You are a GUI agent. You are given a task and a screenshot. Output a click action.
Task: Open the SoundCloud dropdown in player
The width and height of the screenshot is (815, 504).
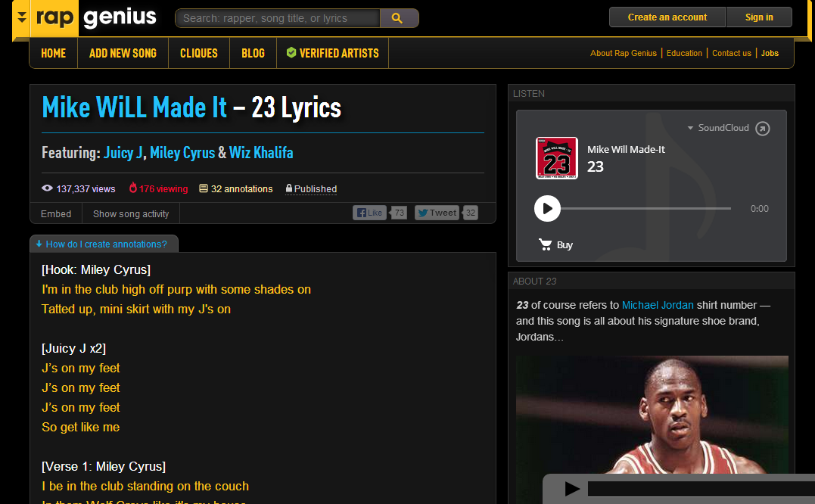[x=718, y=128]
